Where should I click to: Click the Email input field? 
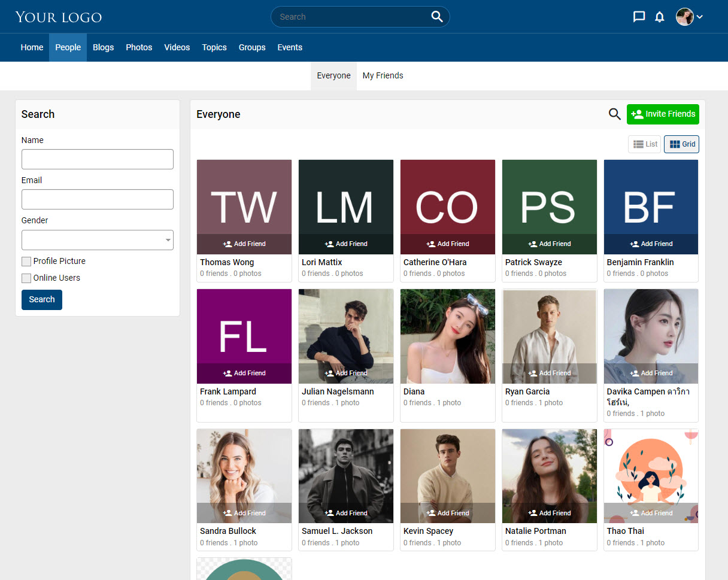98,199
